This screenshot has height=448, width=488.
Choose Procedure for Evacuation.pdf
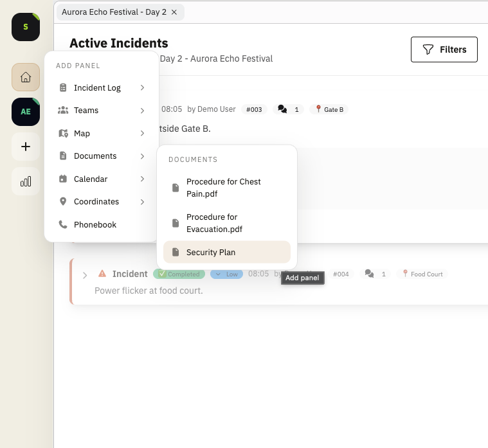point(227,223)
